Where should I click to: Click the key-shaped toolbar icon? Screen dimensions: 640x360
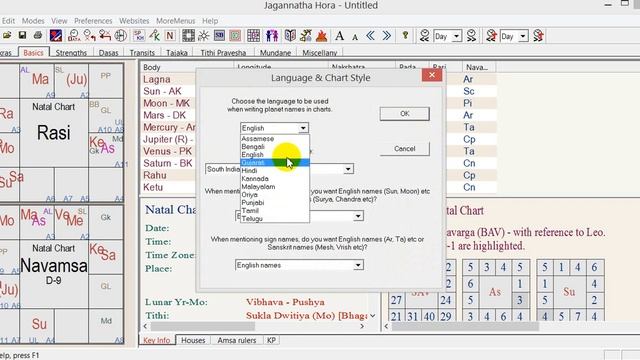click(x=405, y=36)
